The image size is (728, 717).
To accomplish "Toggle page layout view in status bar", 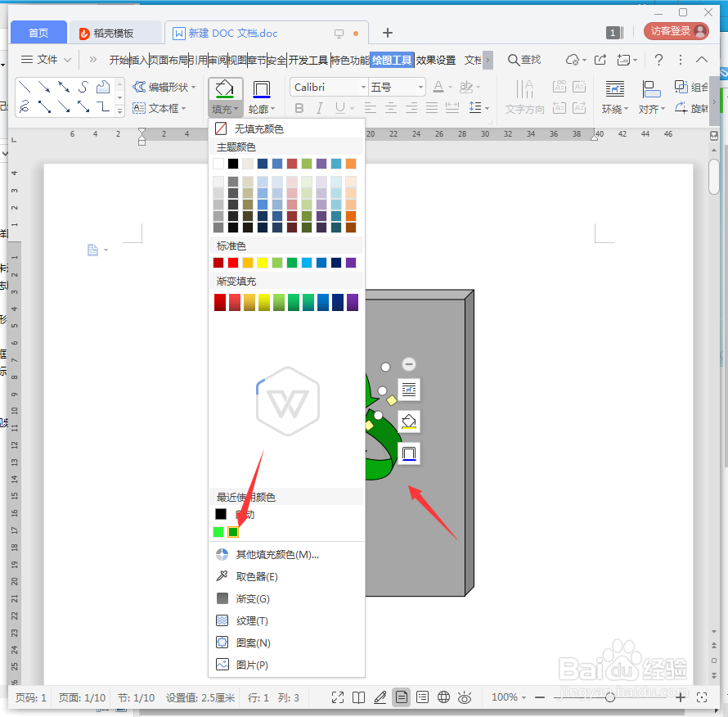I will click(x=402, y=697).
